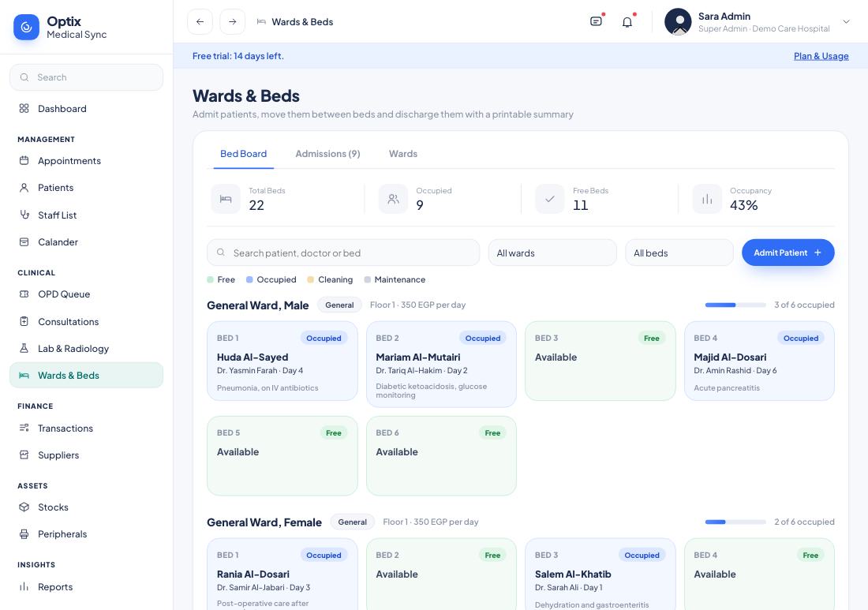Open Salem Al-Khatib's bed card
This screenshot has height=610, width=868.
(x=600, y=574)
